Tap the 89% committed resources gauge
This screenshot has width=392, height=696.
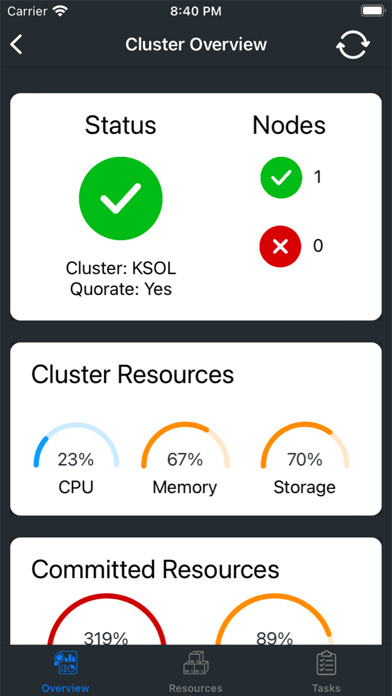pyautogui.click(x=274, y=620)
